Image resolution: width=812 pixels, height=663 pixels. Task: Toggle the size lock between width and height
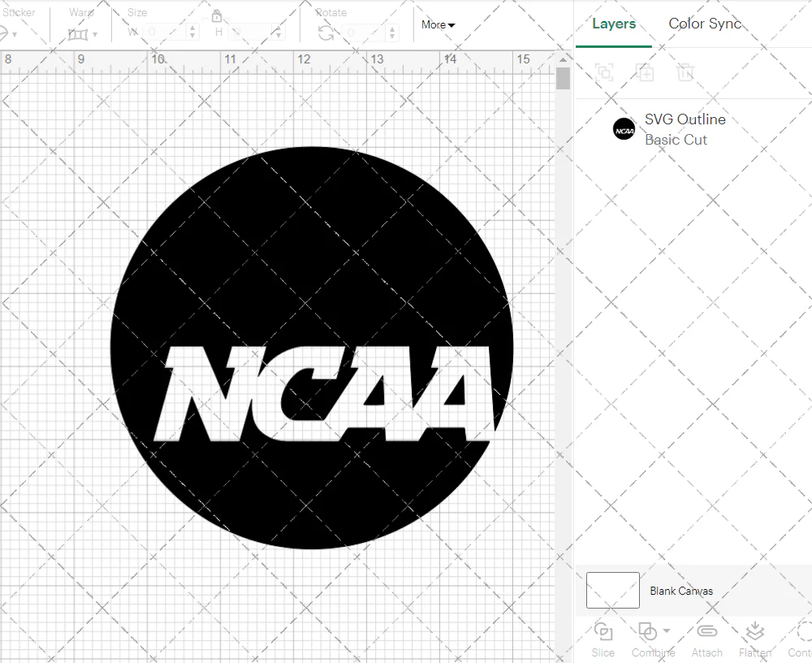coord(217,15)
